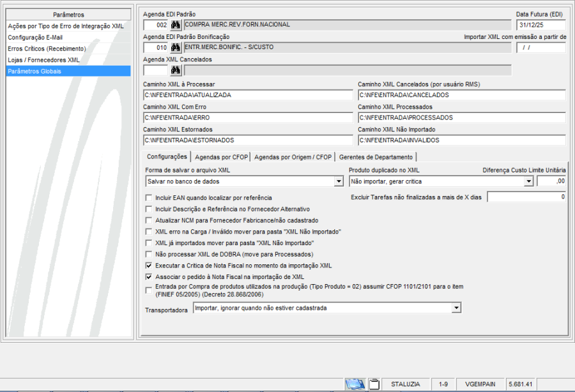Switch to the Configurações tab
The height and width of the screenshot is (392, 575).
point(167,157)
